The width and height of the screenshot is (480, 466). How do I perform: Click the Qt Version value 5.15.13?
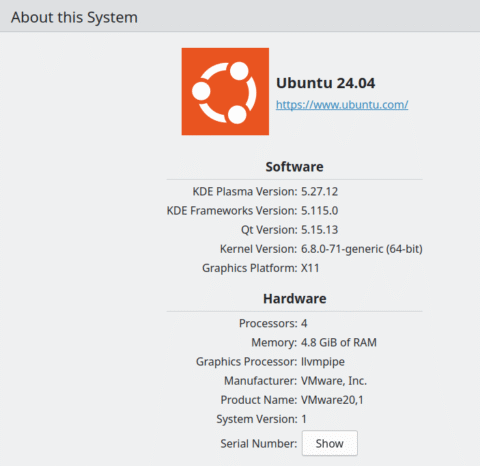320,230
